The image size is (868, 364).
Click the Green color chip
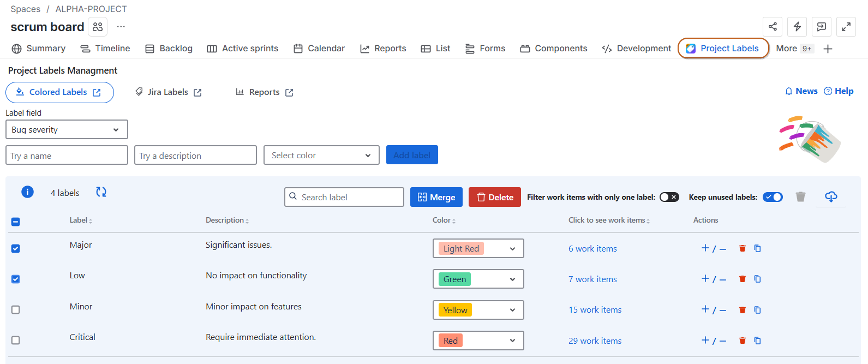[454, 279]
